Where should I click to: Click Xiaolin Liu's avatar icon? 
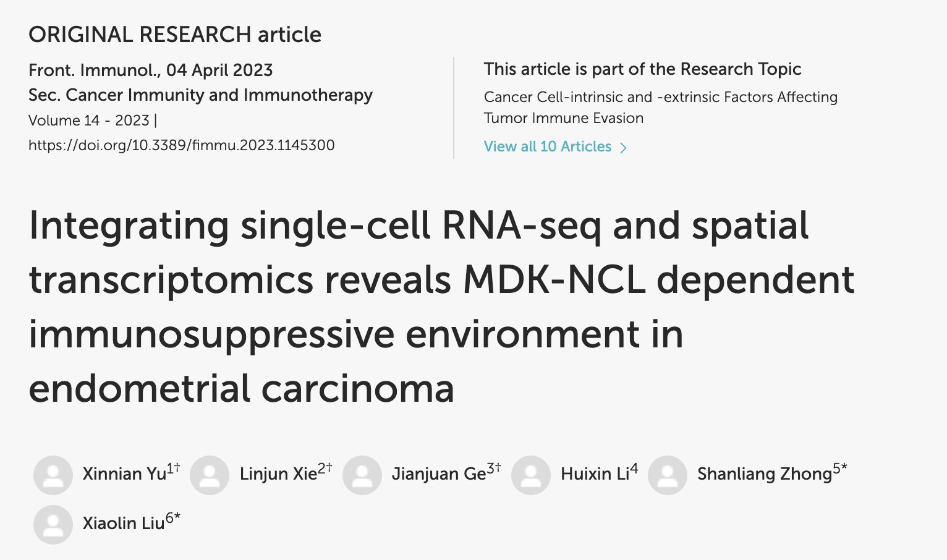pyautogui.click(x=53, y=525)
